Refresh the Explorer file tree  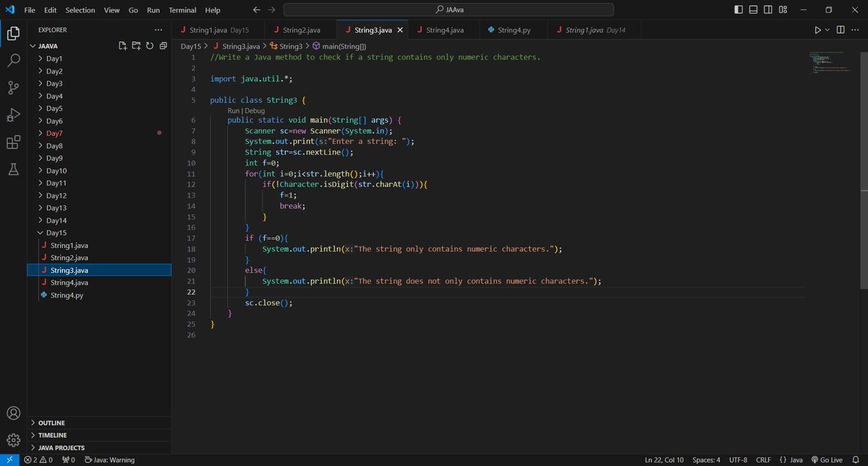click(150, 46)
